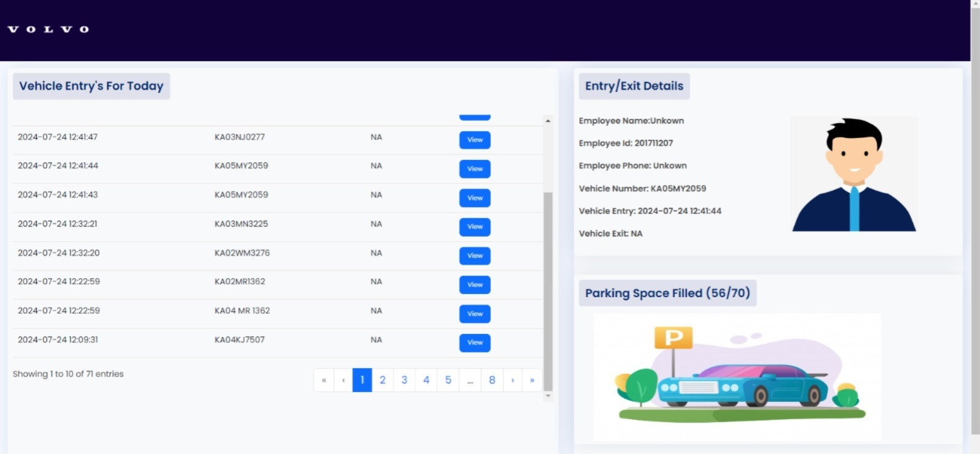Click the Parking Space Filled heading

[667, 293]
